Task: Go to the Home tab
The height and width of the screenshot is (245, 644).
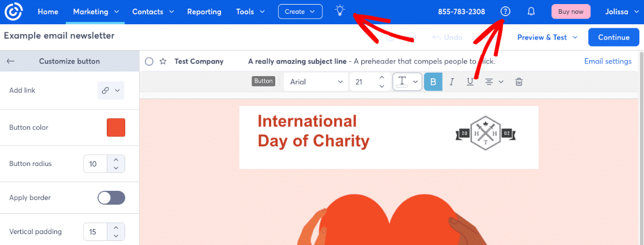Action: pos(48,12)
